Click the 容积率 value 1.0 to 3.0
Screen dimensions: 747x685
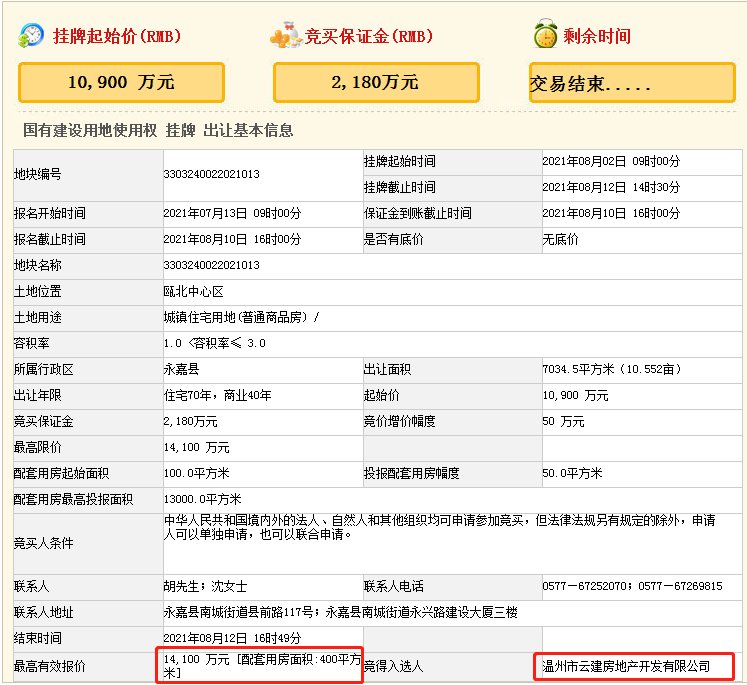pyautogui.click(x=214, y=343)
